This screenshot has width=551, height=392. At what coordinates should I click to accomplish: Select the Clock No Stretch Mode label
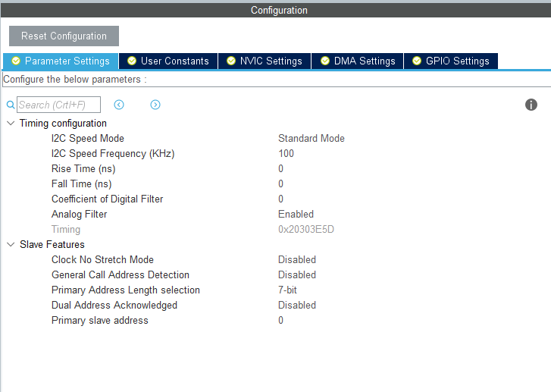coord(102,259)
